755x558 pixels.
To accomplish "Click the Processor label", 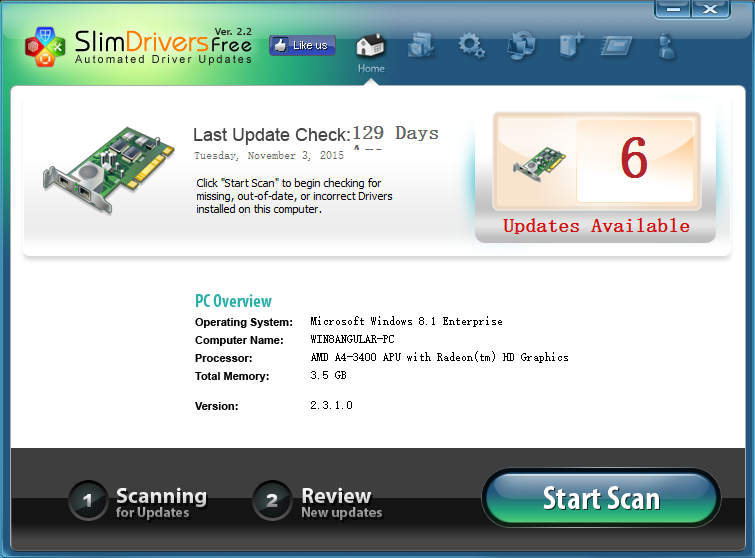I will tap(223, 358).
